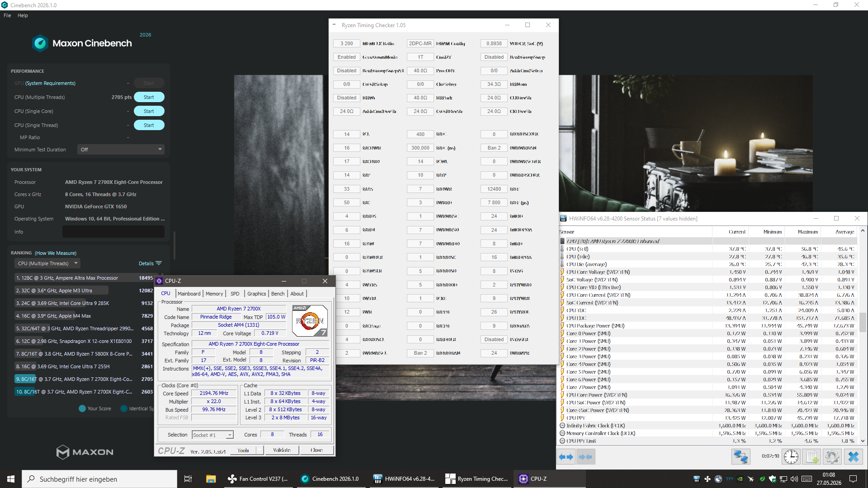The image size is (868, 488).
Task: Click the touch keyboard tray icon
Action: (807, 479)
